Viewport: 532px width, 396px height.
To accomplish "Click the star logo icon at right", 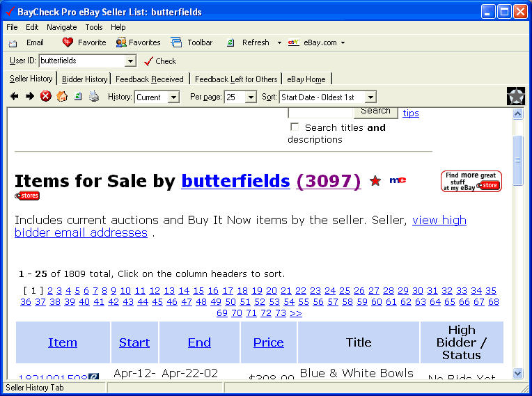I will (516, 96).
